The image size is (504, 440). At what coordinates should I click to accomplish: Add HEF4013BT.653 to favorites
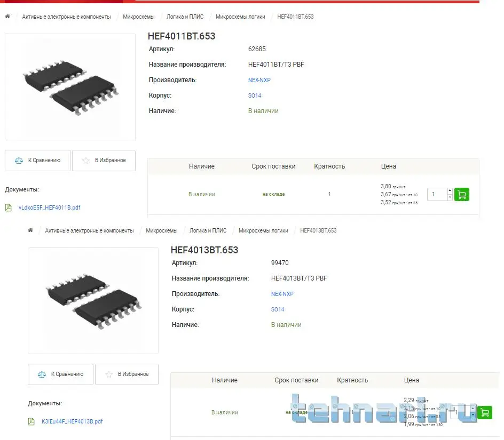tap(127, 374)
